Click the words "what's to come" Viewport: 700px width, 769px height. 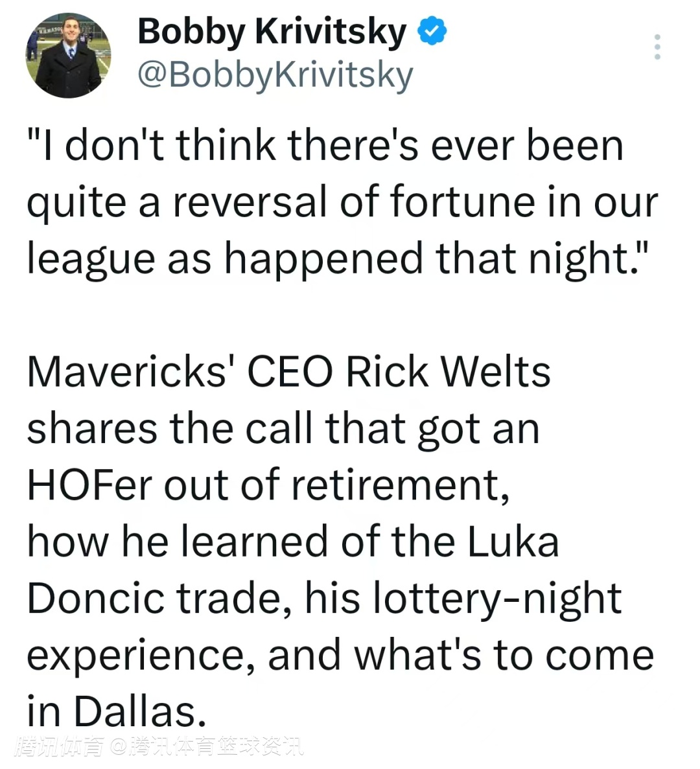click(505, 656)
